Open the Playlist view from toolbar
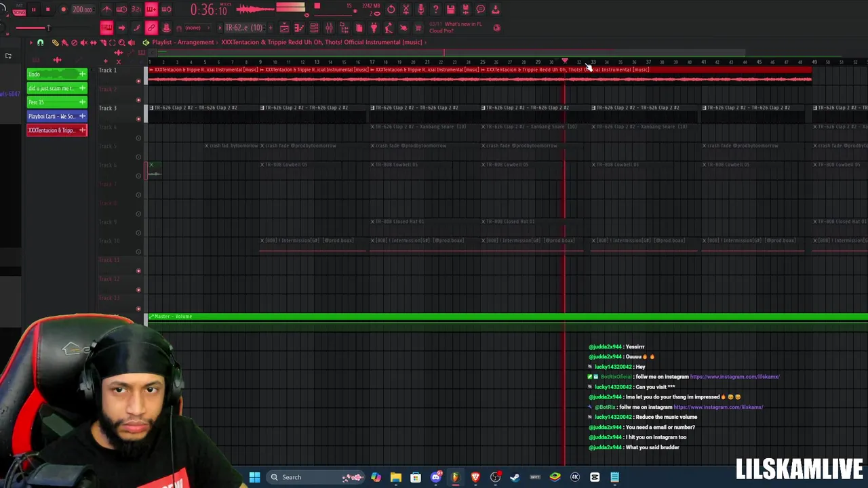 pos(284,28)
